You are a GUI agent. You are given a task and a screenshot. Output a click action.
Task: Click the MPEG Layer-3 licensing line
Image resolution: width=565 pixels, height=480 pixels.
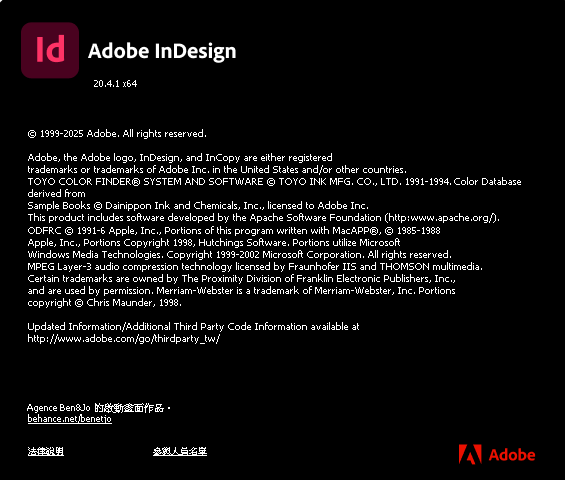tap(255, 267)
